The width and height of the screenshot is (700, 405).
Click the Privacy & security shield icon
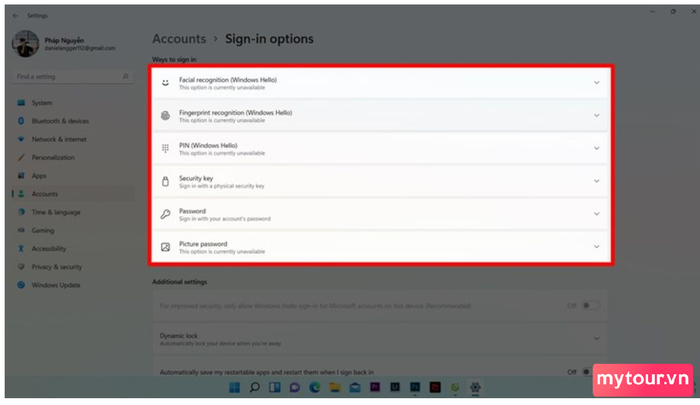point(21,267)
